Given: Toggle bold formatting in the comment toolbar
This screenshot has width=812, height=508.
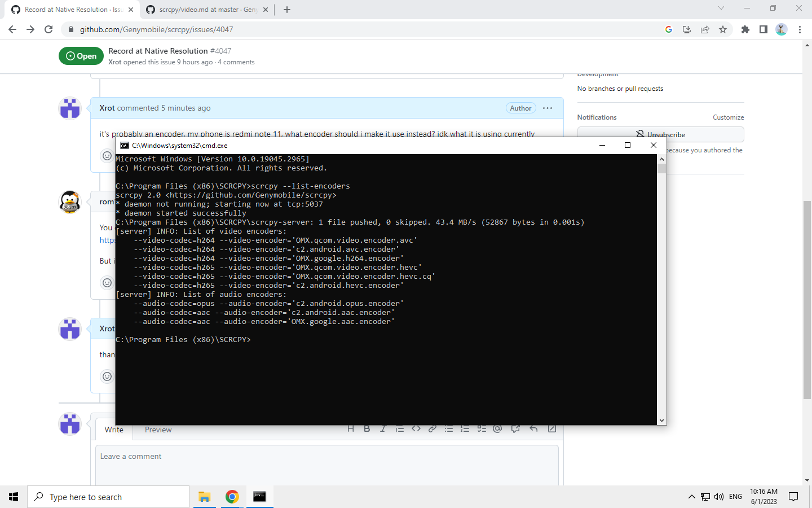Looking at the screenshot, I should click(367, 428).
